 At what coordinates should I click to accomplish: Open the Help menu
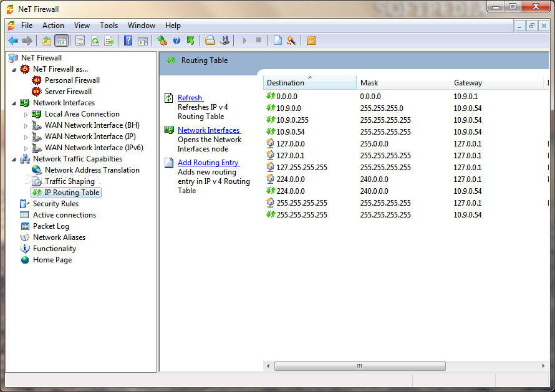tap(173, 26)
